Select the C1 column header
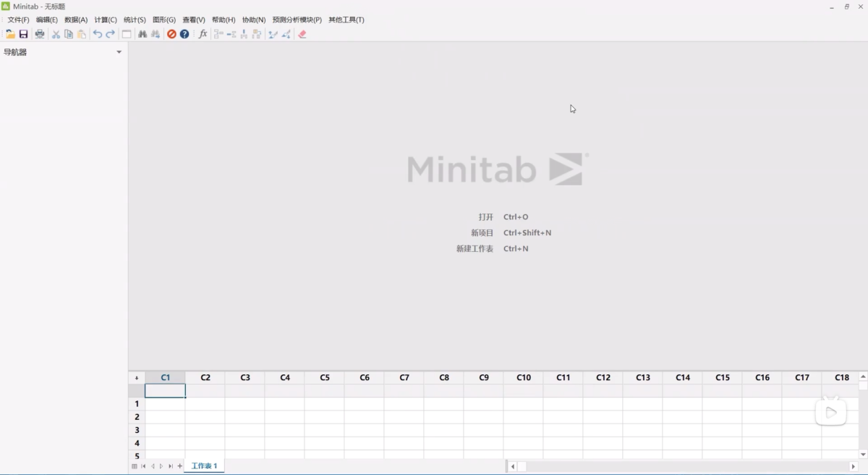 point(166,378)
